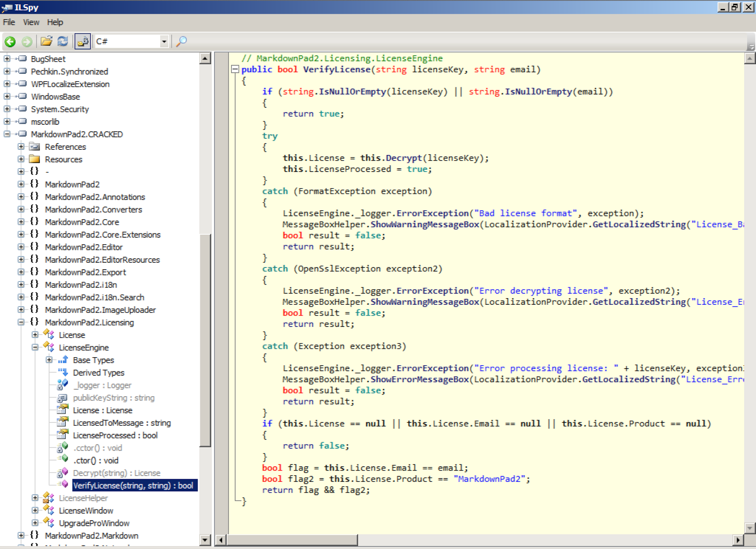Viewport: 756px width, 549px height.
Task: Click the Back navigation arrow
Action: [x=10, y=42]
